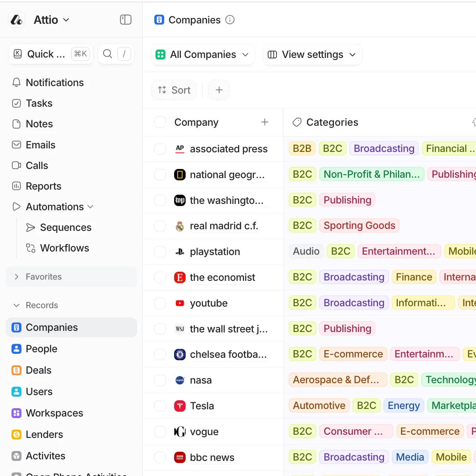The height and width of the screenshot is (476, 476).
Task: Click B2B tag on associated press row
Action: pos(302,148)
